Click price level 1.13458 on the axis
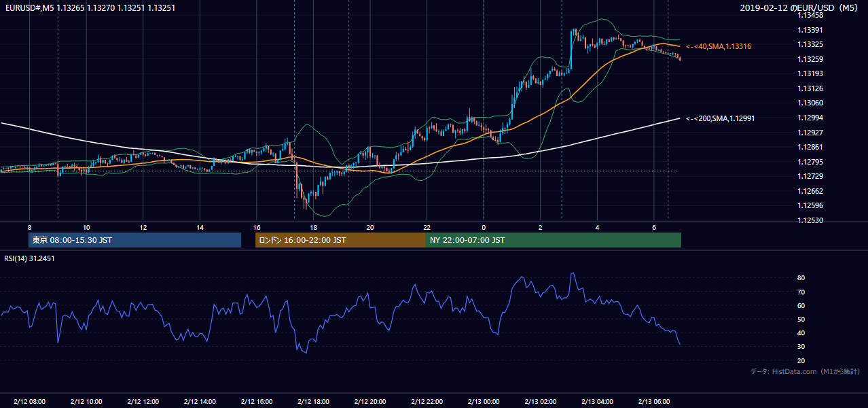Screen dimensions: 868x408 [x=810, y=16]
